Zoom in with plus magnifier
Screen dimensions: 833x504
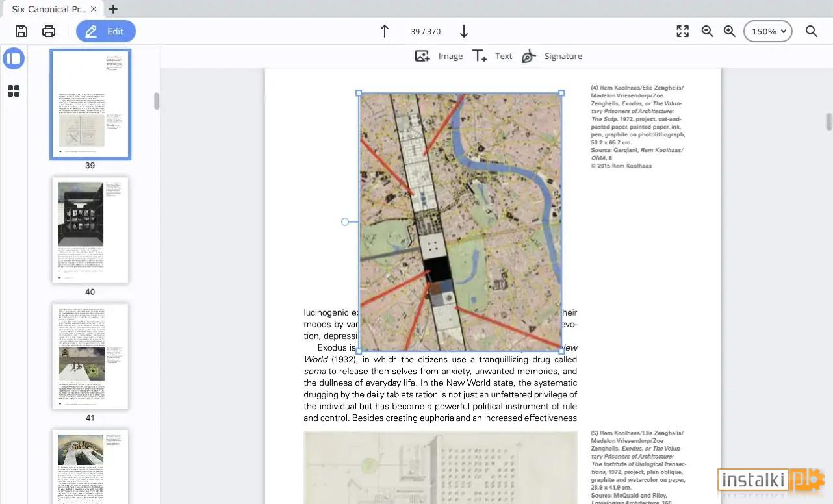[730, 31]
